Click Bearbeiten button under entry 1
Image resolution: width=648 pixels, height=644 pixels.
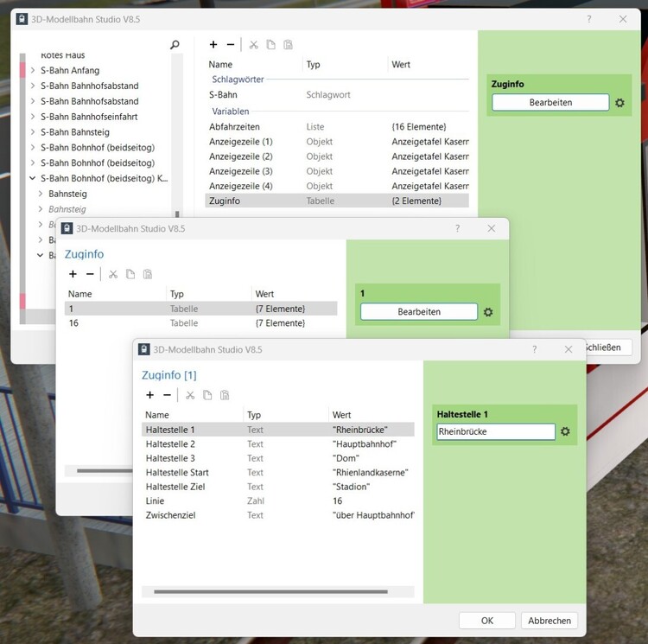pyautogui.click(x=419, y=312)
